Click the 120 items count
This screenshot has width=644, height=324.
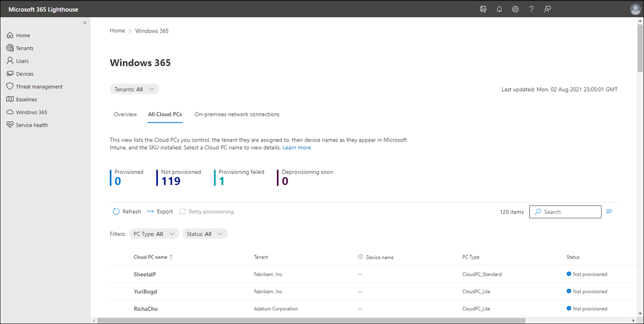[x=511, y=212]
